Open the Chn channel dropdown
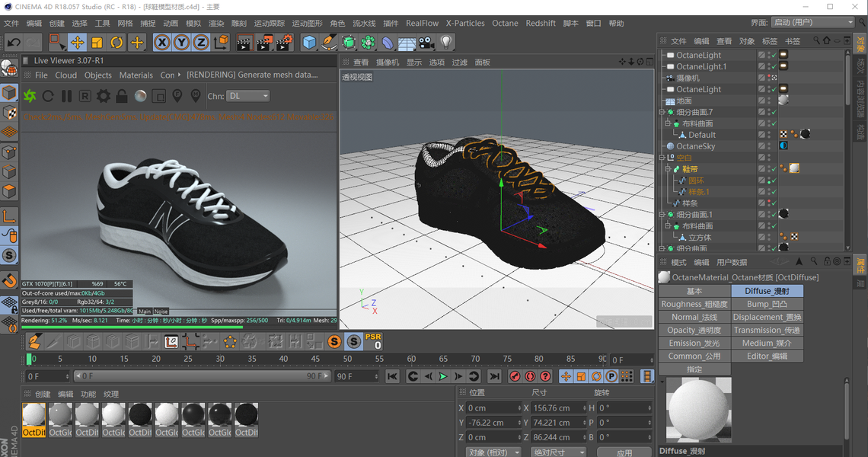Image resolution: width=868 pixels, height=457 pixels. 248,96
